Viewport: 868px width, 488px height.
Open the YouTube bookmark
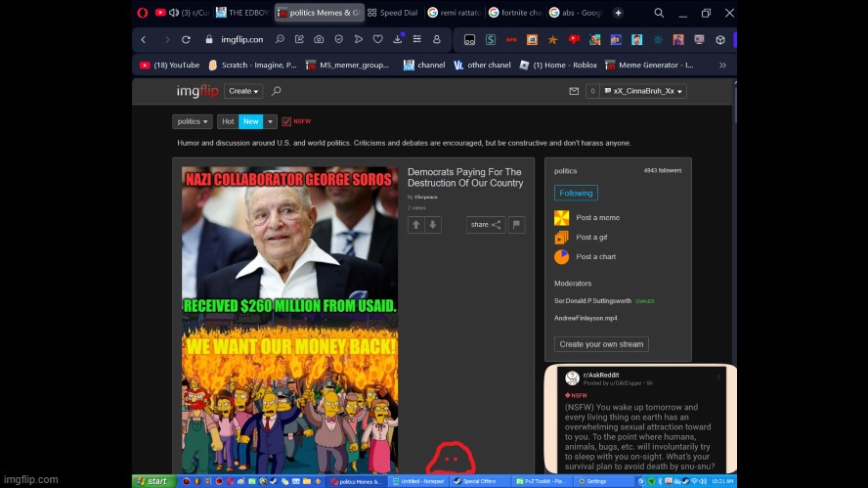tap(169, 65)
